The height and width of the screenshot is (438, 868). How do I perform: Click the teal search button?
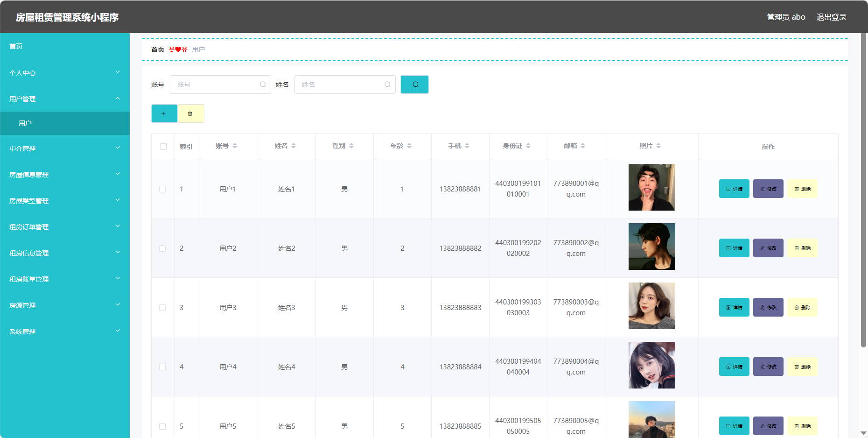414,85
